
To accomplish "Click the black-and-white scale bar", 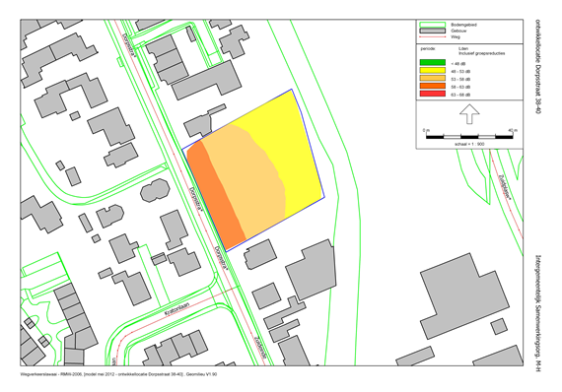I will [x=469, y=136].
